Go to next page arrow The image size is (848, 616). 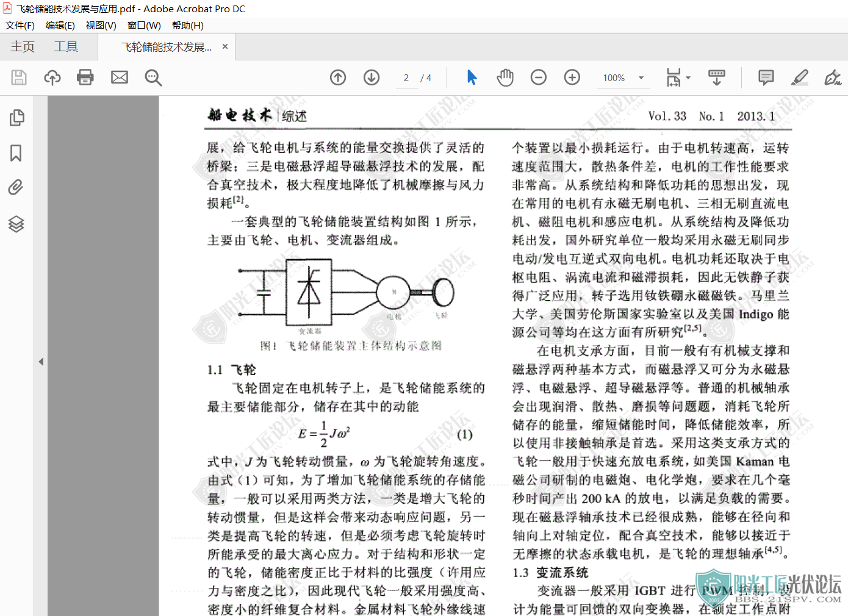point(372,77)
